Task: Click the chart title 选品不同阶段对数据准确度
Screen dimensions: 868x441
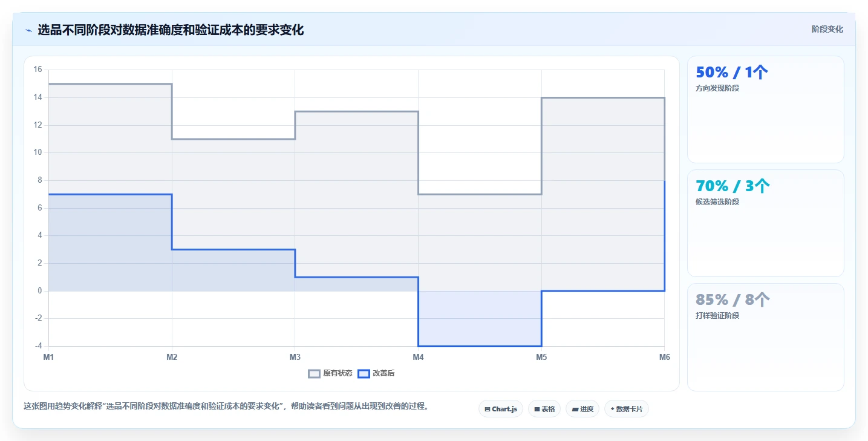Action: [171, 30]
